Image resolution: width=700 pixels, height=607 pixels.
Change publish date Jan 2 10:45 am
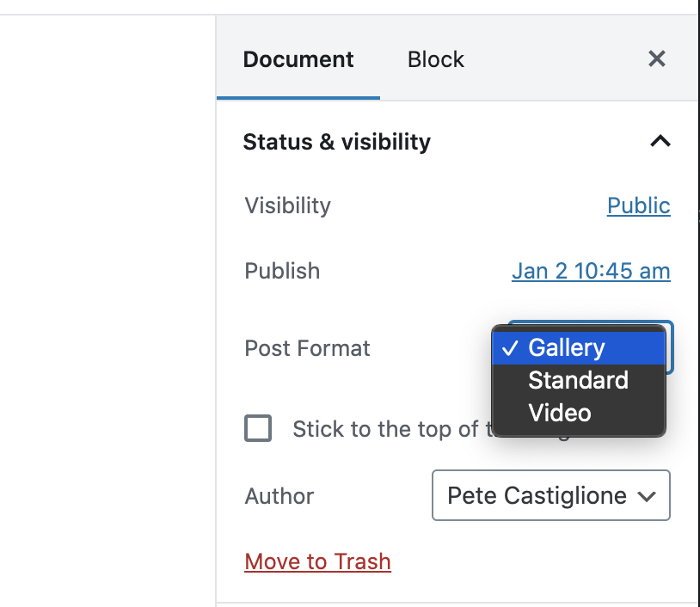point(591,271)
